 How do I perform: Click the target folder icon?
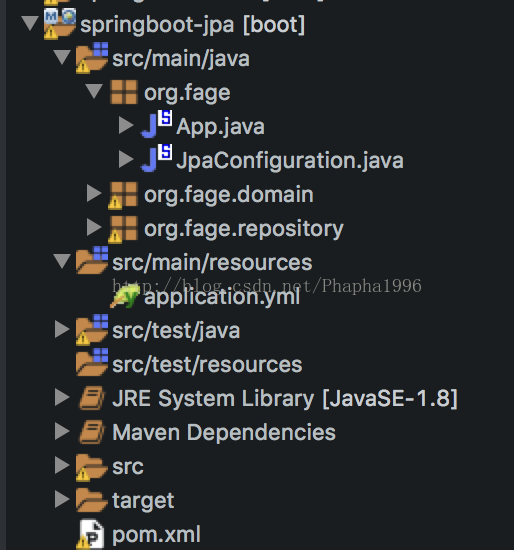[x=91, y=500]
